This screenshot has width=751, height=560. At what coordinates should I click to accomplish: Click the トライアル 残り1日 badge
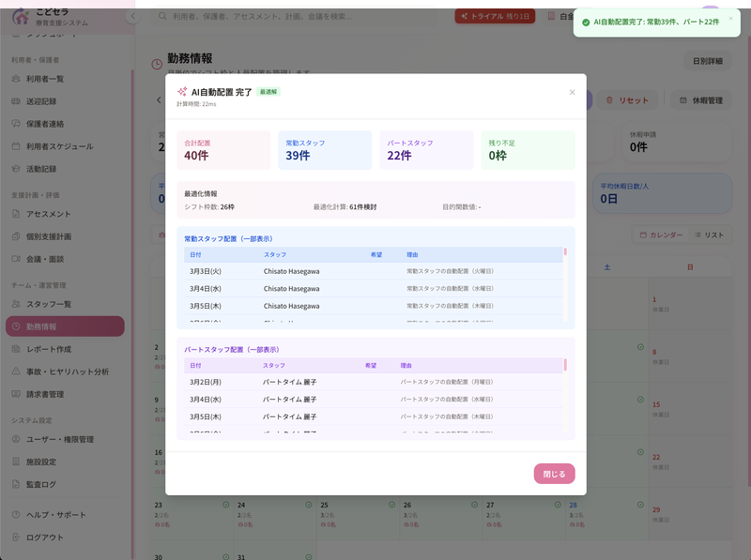(x=495, y=16)
